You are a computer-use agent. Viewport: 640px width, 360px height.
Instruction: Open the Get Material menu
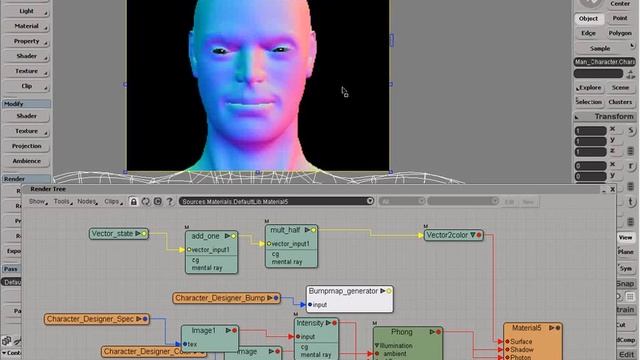tap(27, 26)
